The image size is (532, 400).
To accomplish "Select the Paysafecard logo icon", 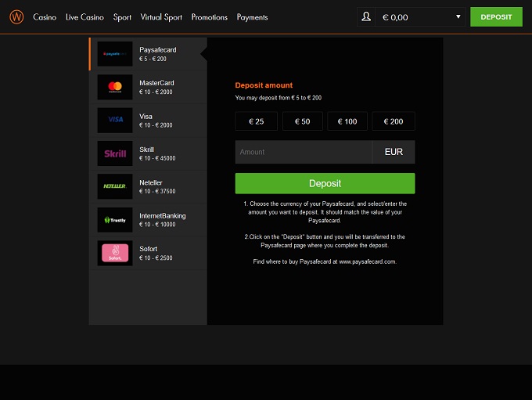I will [115, 54].
